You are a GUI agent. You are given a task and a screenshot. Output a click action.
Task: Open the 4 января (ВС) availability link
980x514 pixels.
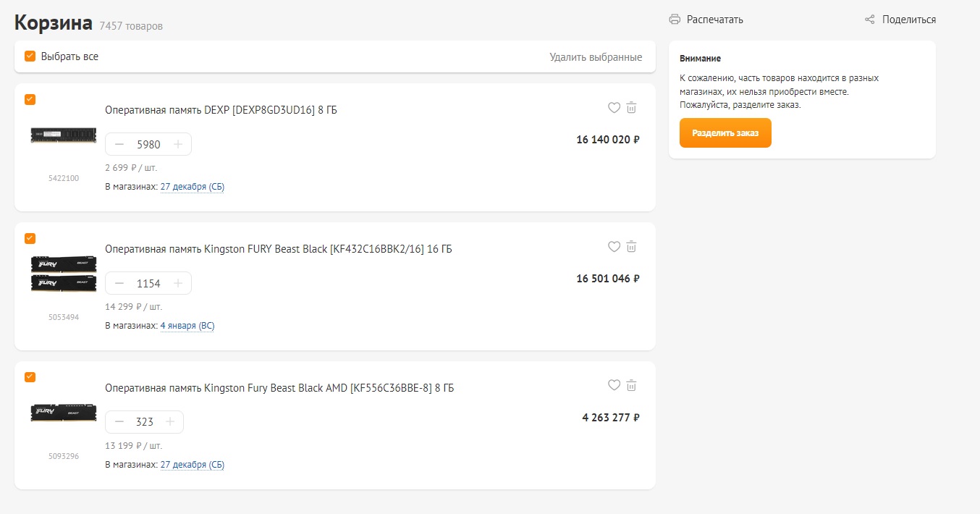tap(187, 326)
